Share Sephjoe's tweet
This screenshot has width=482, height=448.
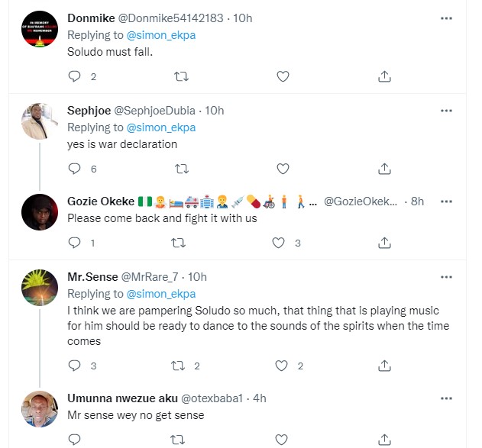(385, 169)
